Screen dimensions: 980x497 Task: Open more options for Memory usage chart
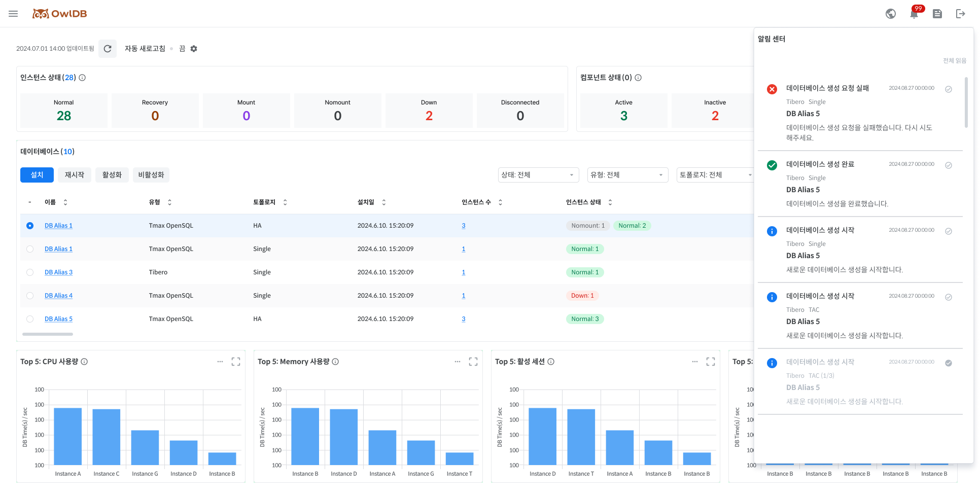pyautogui.click(x=458, y=362)
